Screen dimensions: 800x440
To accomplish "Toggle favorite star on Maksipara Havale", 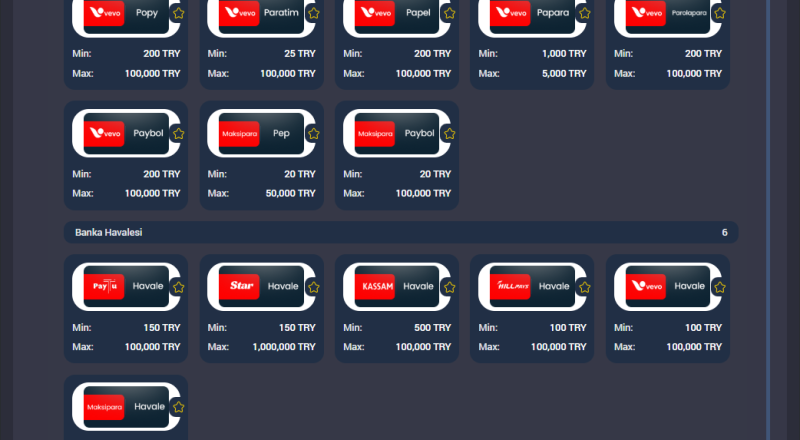I will click(178, 407).
